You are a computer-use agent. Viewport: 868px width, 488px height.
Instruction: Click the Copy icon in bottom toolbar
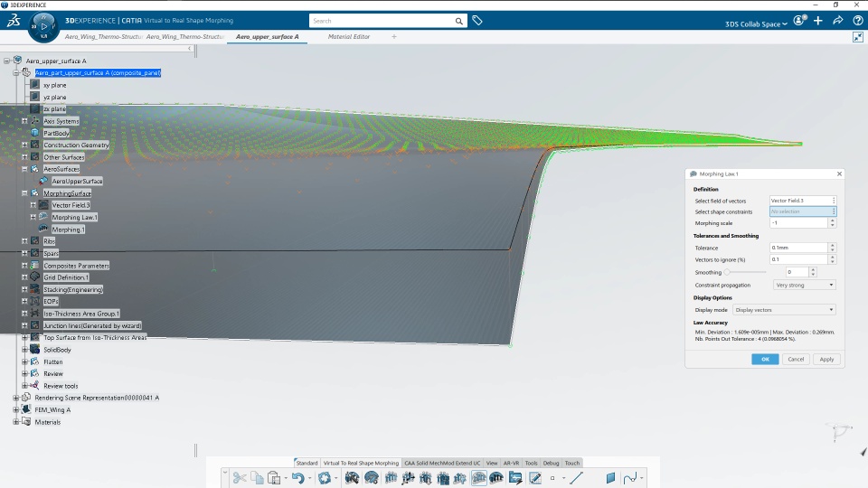point(257,477)
